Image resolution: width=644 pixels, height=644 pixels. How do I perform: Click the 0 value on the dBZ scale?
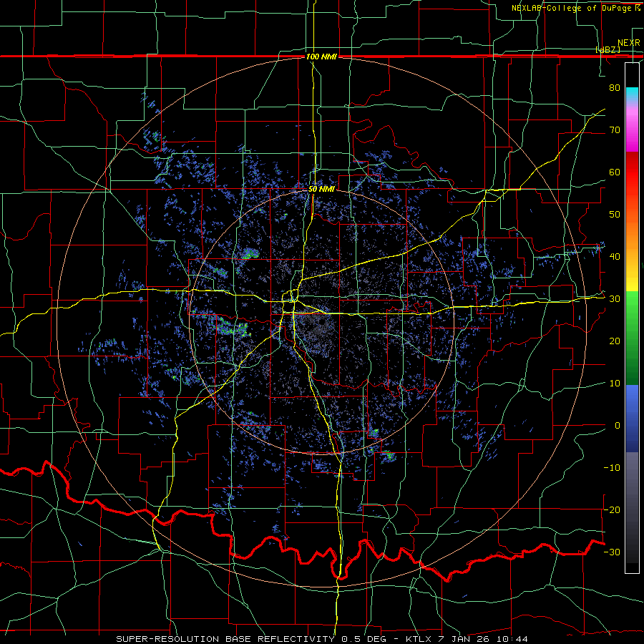618,426
